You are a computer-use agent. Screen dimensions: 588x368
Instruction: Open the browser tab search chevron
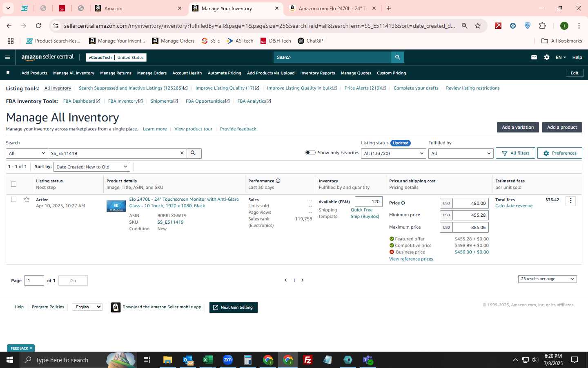coord(8,8)
